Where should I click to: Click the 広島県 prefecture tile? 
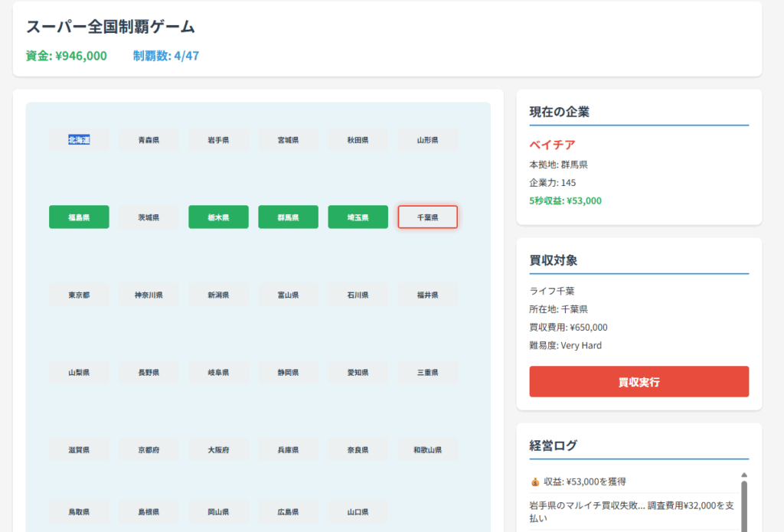pos(288,511)
